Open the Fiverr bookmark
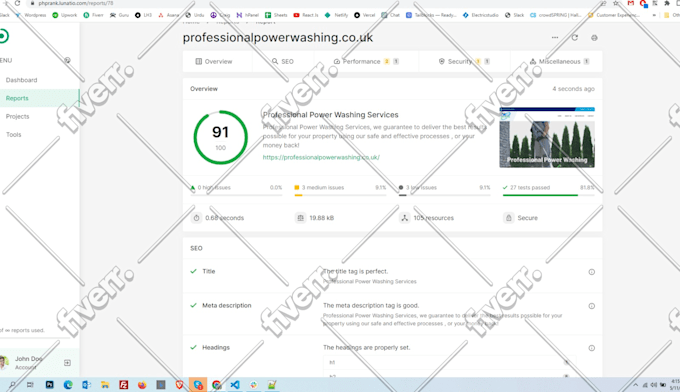 [x=94, y=15]
